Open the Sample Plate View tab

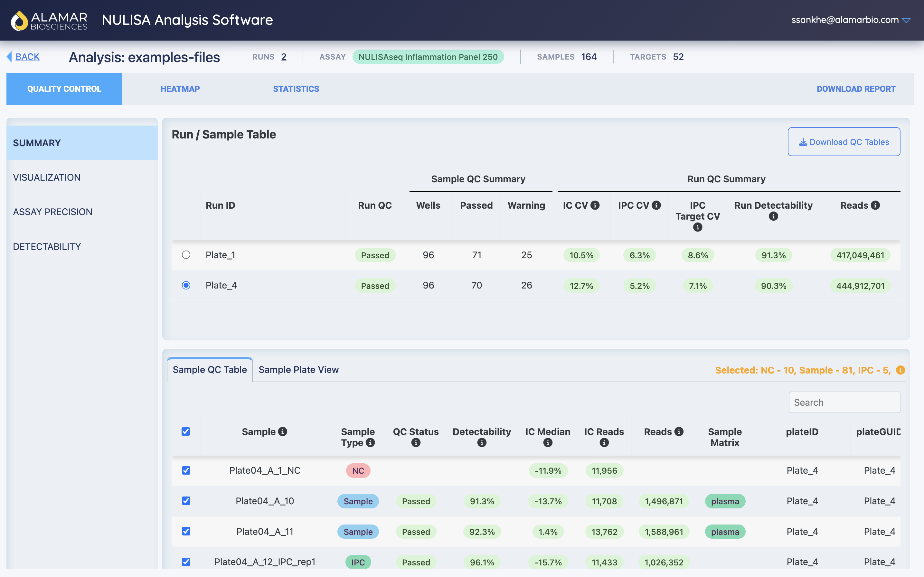pos(298,369)
